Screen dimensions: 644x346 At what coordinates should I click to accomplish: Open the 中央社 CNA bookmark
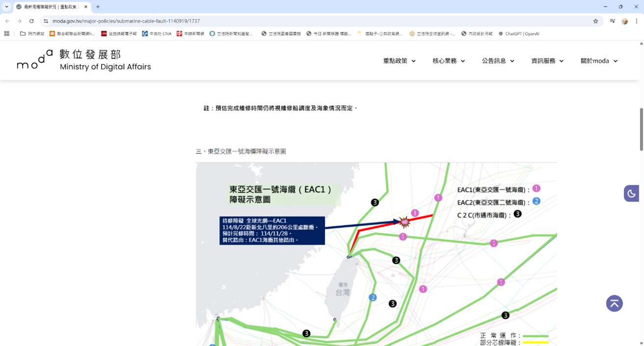click(x=157, y=34)
